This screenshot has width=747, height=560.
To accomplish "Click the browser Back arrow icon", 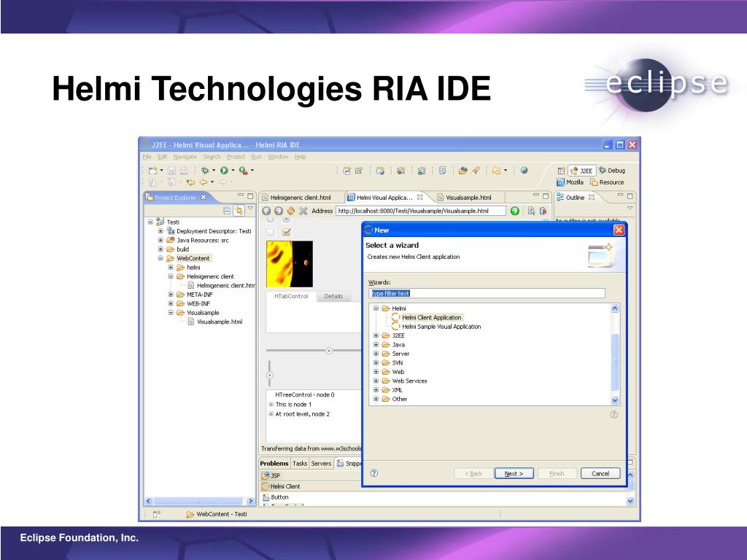I will click(x=266, y=211).
